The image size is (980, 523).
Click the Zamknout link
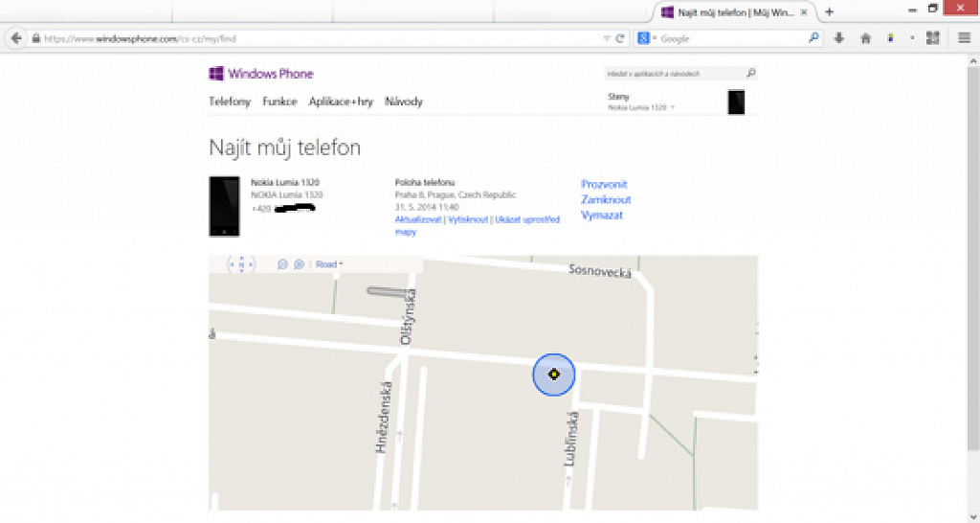(x=606, y=199)
